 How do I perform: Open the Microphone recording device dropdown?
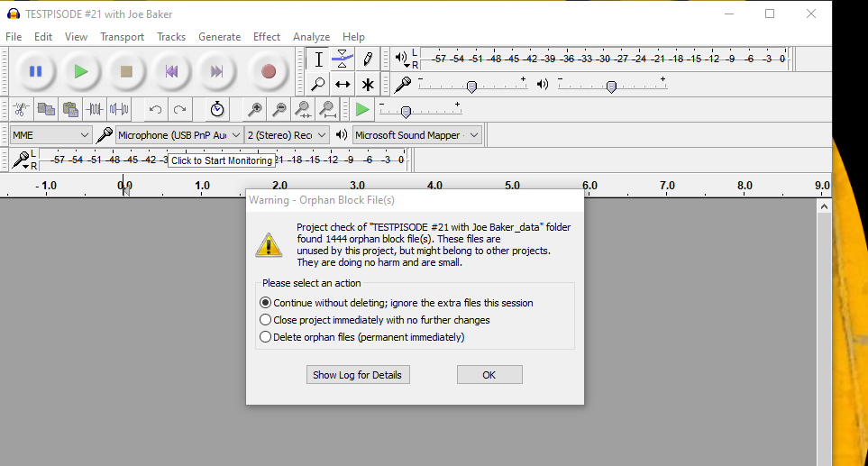point(179,135)
